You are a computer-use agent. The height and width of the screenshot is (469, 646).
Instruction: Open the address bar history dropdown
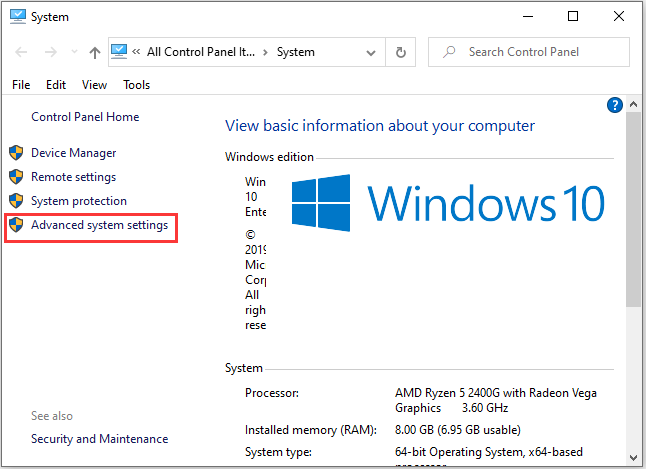click(371, 53)
